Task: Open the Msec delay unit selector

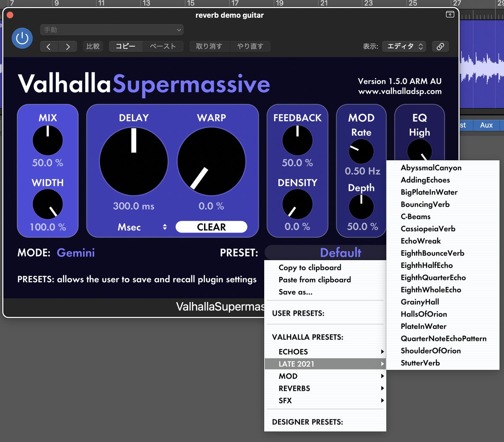Action: click(x=142, y=227)
